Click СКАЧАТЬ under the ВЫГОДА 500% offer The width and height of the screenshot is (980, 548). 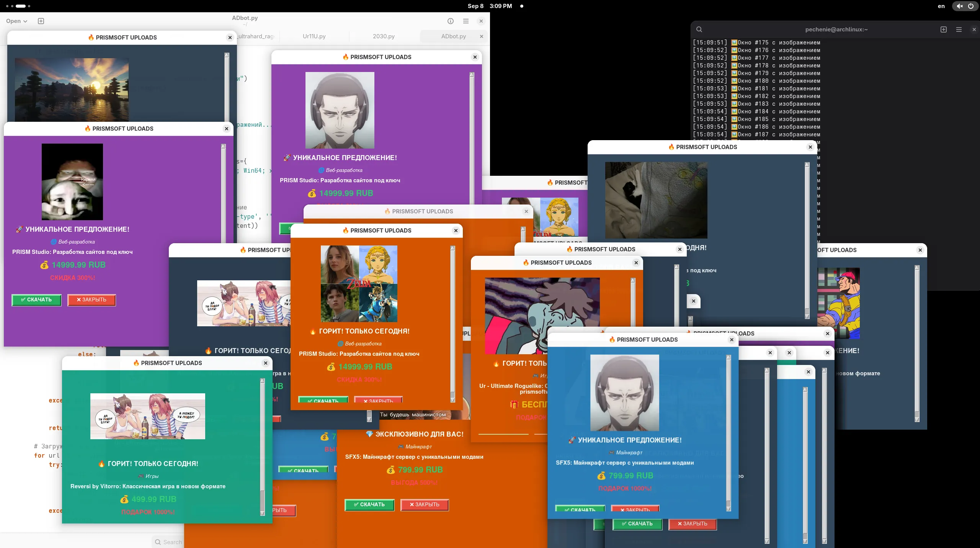[x=369, y=505]
